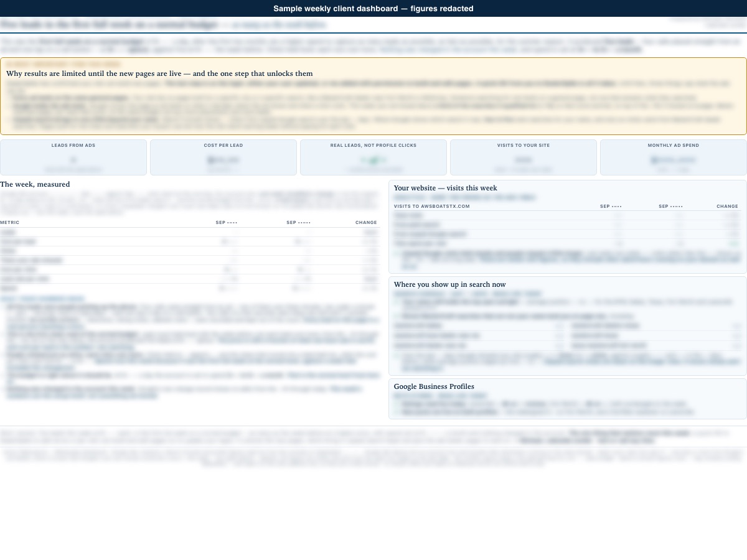The image size is (747, 560).
Task: Click the 'COST PER LEAD' card label
Action: [223, 145]
